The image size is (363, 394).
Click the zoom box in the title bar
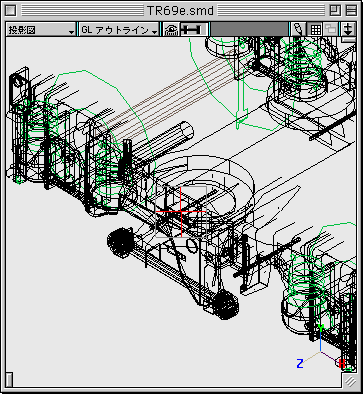(x=335, y=11)
